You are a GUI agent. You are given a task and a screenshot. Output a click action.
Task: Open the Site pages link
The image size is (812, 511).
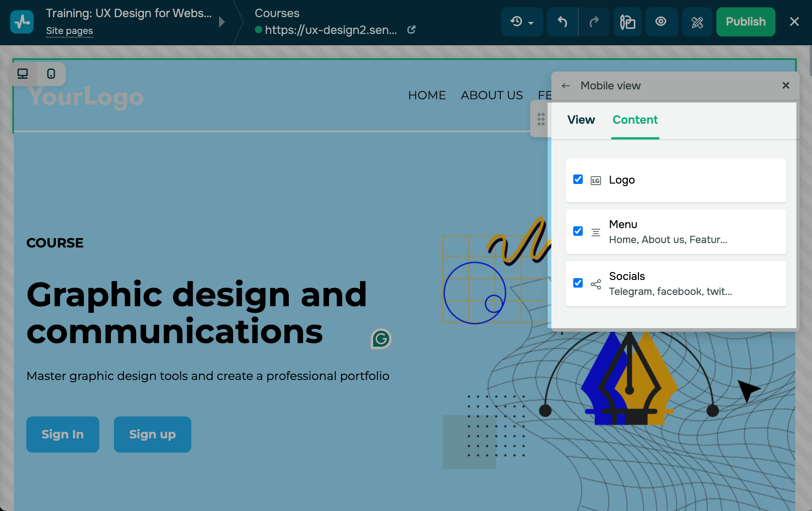[69, 31]
